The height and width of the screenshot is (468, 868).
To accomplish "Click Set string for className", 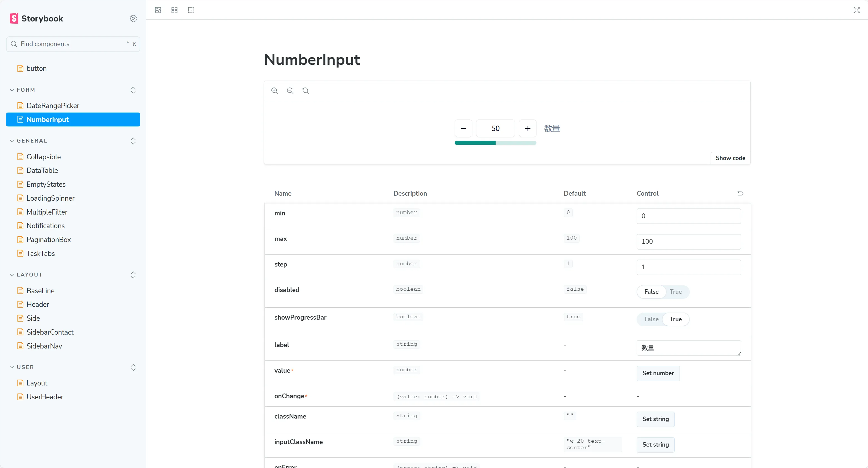I will [x=656, y=419].
